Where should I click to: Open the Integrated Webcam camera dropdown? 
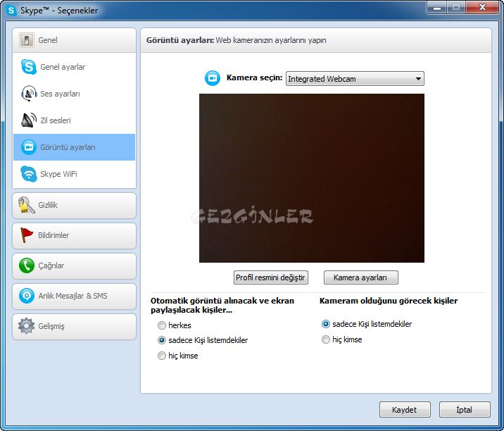point(355,79)
